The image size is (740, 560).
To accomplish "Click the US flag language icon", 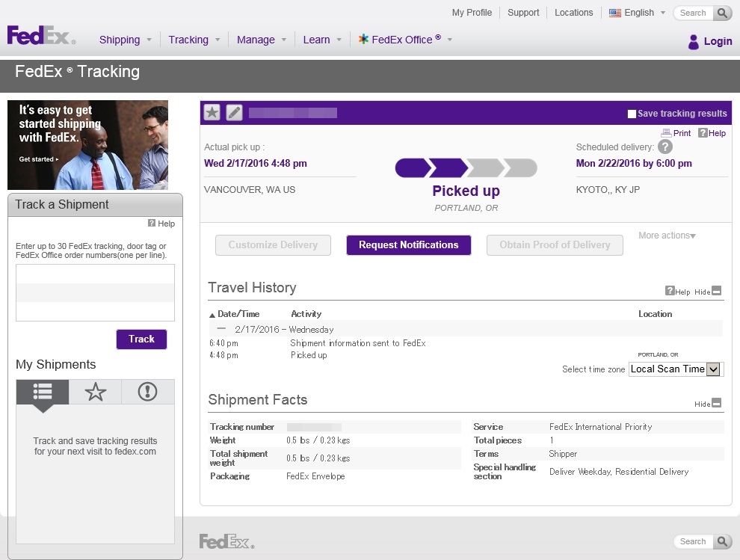I will [615, 13].
